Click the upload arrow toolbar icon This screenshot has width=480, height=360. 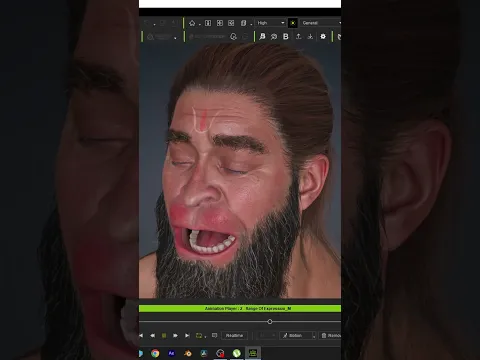coord(298,36)
